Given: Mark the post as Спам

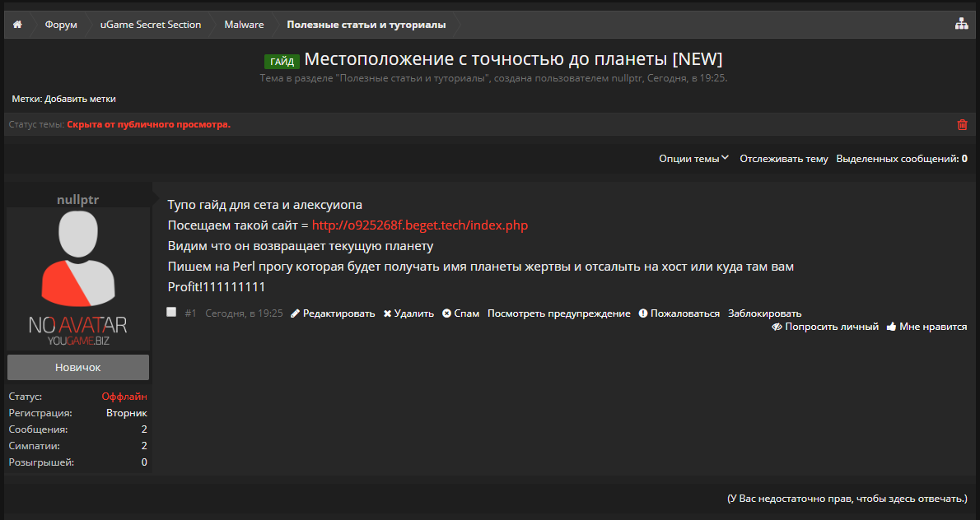Looking at the screenshot, I should pos(460,313).
